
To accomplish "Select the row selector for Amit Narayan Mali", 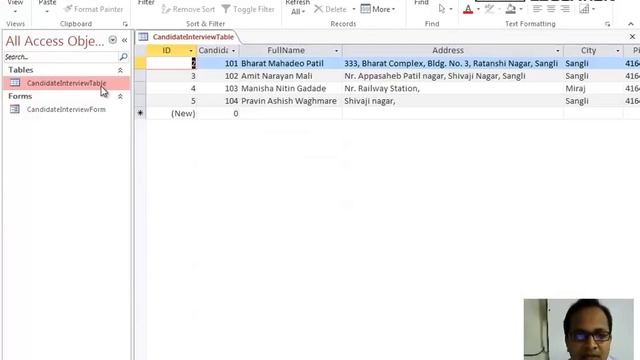I will pyautogui.click(x=140, y=76).
